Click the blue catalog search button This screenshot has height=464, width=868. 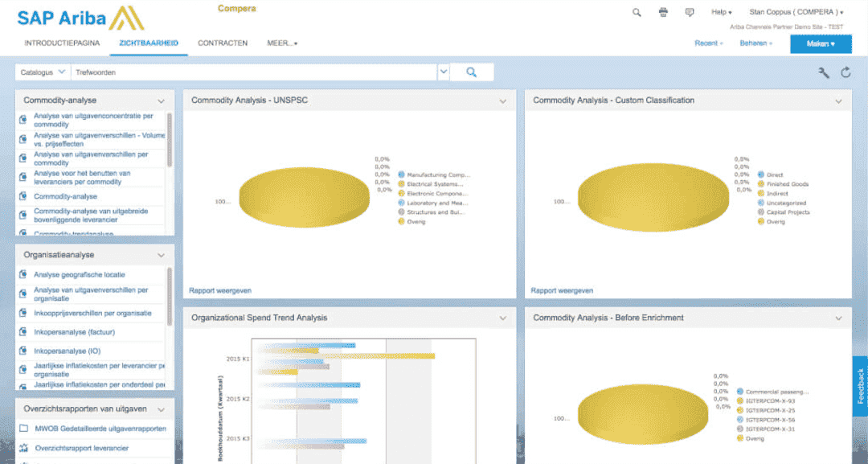click(472, 72)
